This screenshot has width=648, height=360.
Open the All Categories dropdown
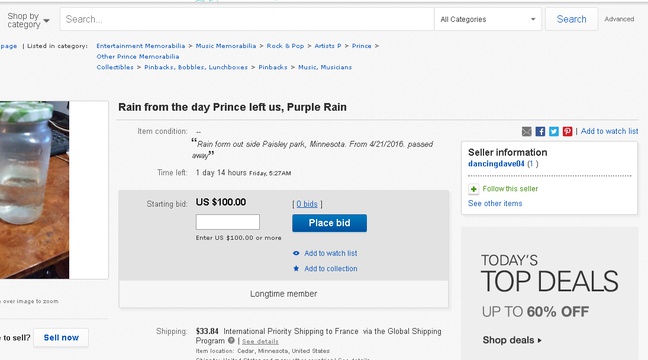488,19
